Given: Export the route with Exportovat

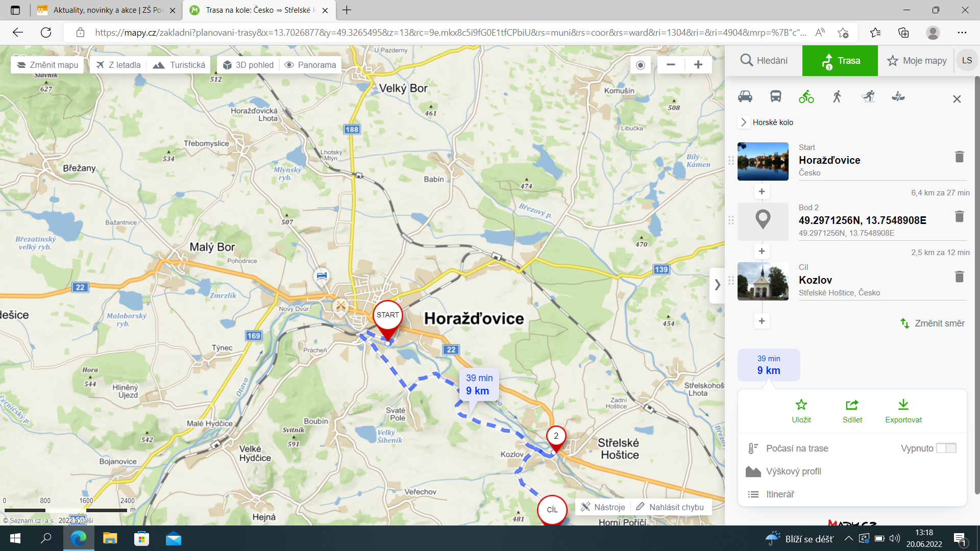Looking at the screenshot, I should [x=903, y=411].
